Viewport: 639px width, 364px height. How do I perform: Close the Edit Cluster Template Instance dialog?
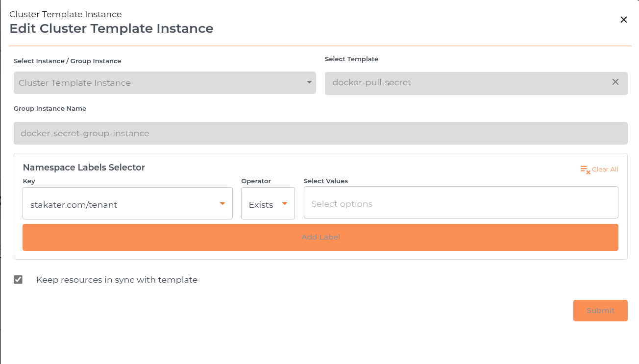click(x=624, y=20)
